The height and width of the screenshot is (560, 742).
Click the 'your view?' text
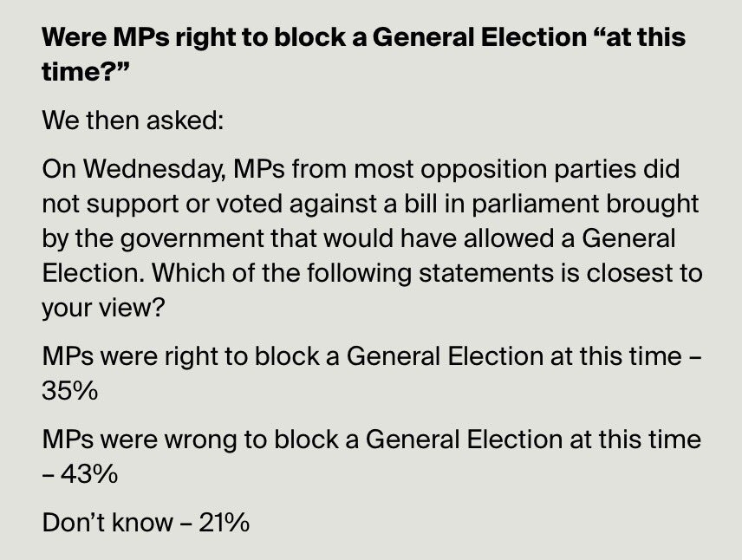103,308
